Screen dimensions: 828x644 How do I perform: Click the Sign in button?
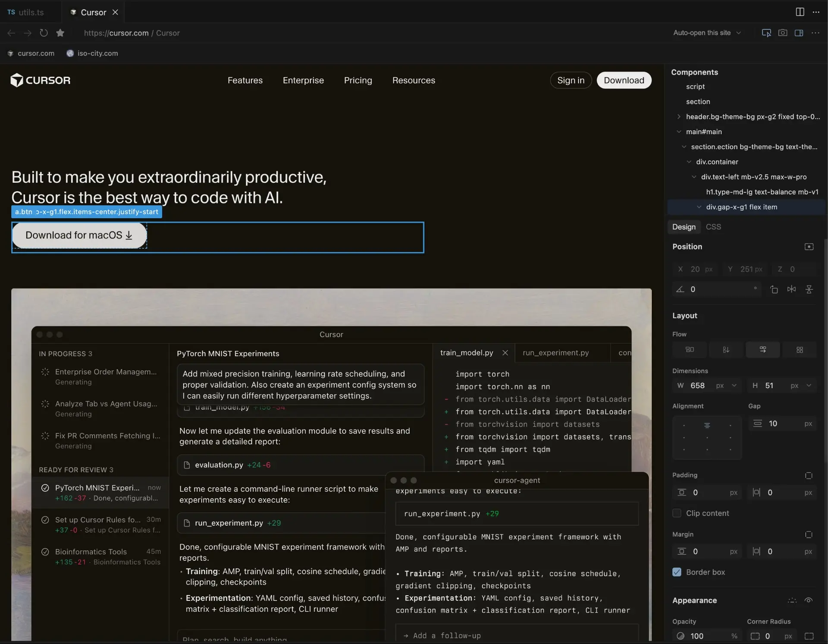(x=571, y=80)
